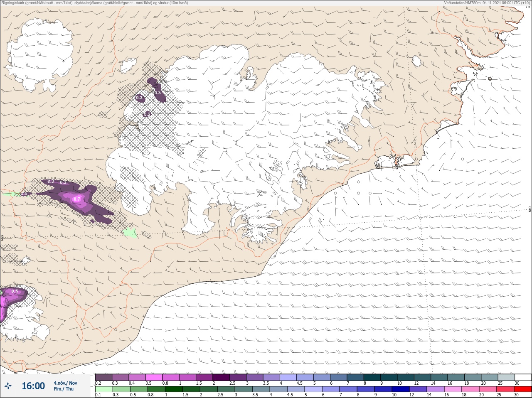Click the 0.4 precipitation value on the map
532x398 pixels.
[24, 194]
